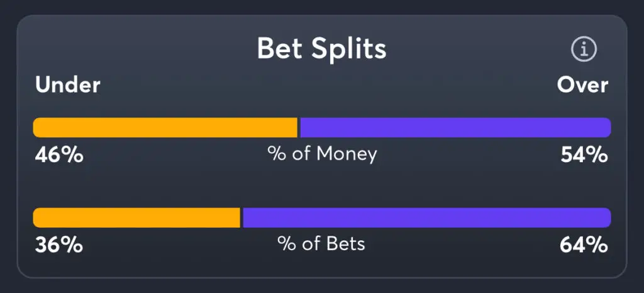Viewport: 644px width, 293px height.
Task: Click the purple Over segment of Bets bar
Action: click(x=426, y=218)
